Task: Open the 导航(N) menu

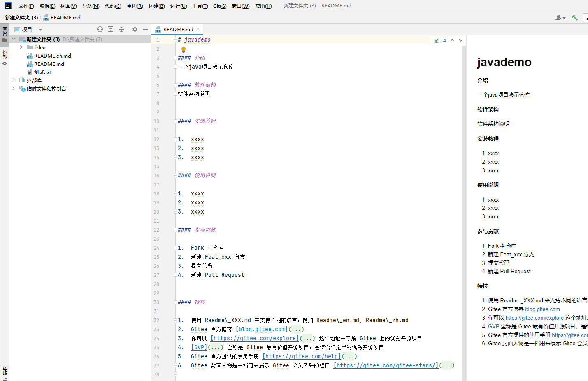Action: 91,6
